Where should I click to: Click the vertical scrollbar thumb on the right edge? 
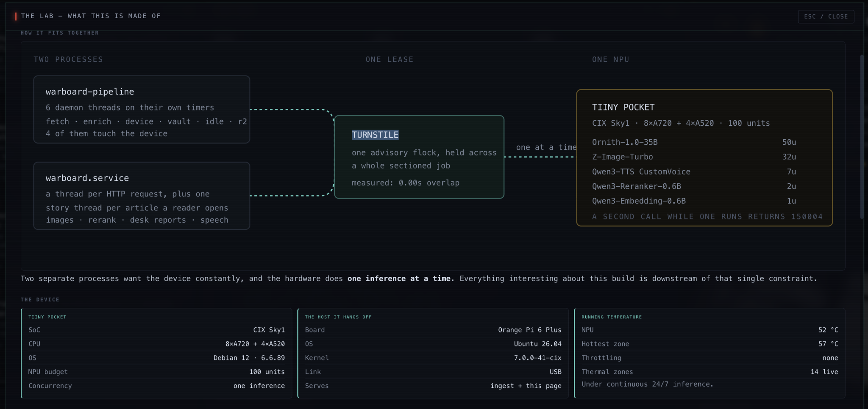862,136
